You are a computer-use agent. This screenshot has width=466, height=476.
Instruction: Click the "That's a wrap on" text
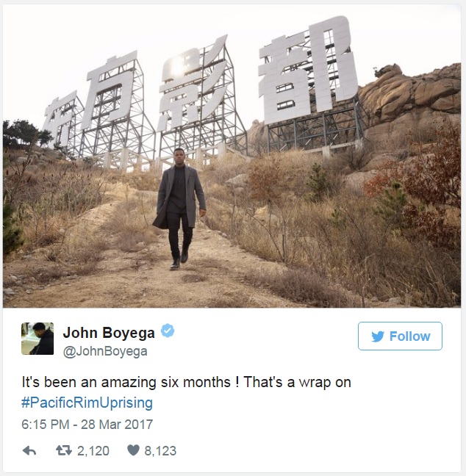tap(297, 382)
